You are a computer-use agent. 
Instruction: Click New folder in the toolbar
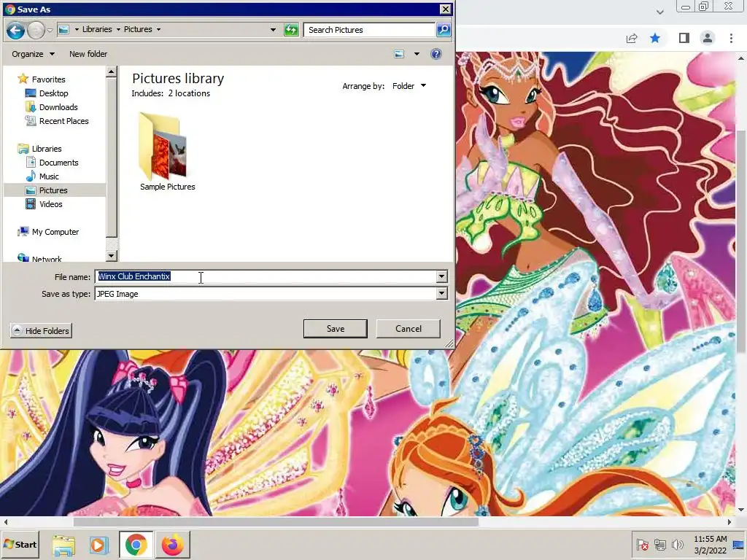click(88, 54)
